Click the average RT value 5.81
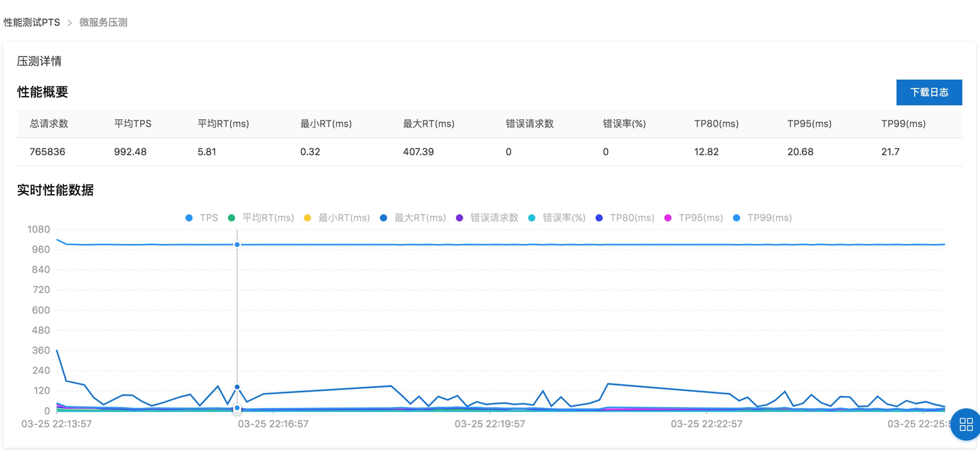The width and height of the screenshot is (980, 455). [x=207, y=152]
